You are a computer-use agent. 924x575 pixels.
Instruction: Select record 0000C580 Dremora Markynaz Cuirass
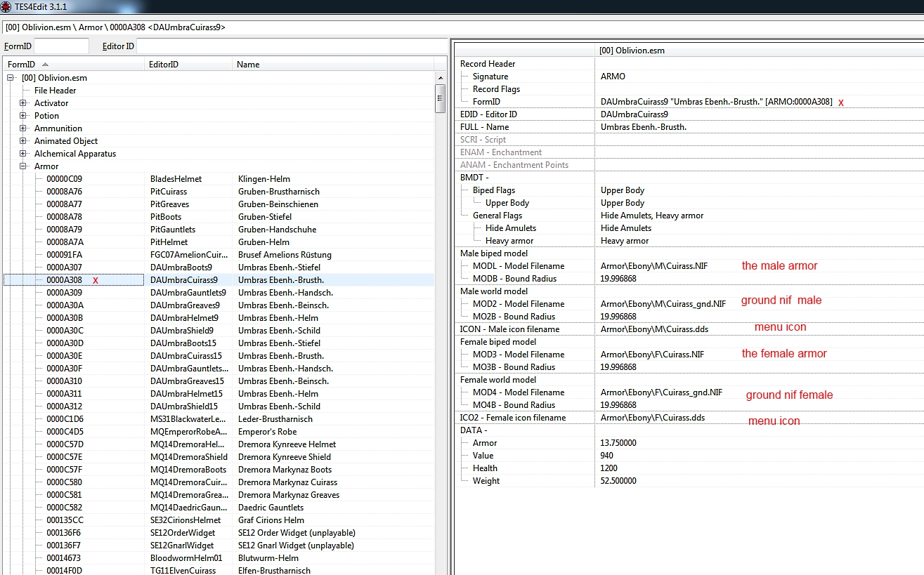click(219, 482)
